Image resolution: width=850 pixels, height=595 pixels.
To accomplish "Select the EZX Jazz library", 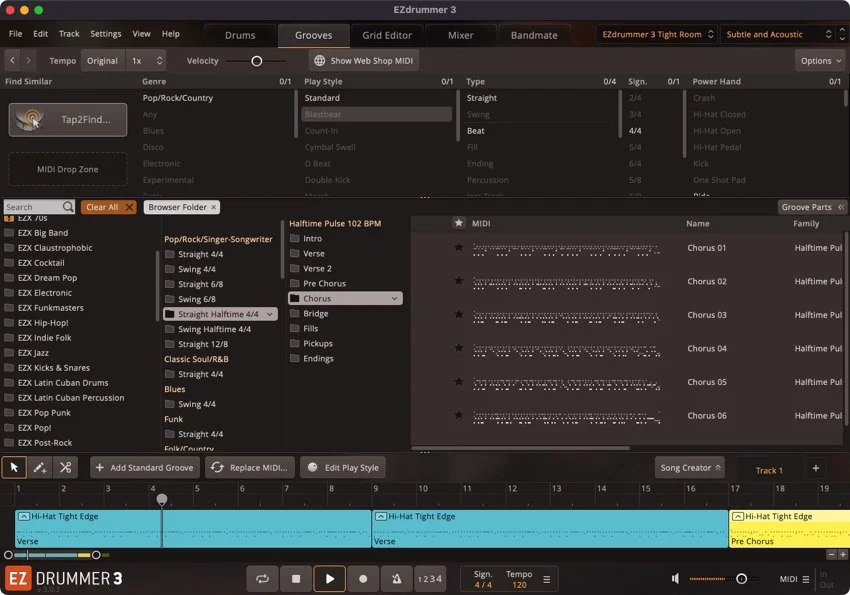I will tap(33, 353).
